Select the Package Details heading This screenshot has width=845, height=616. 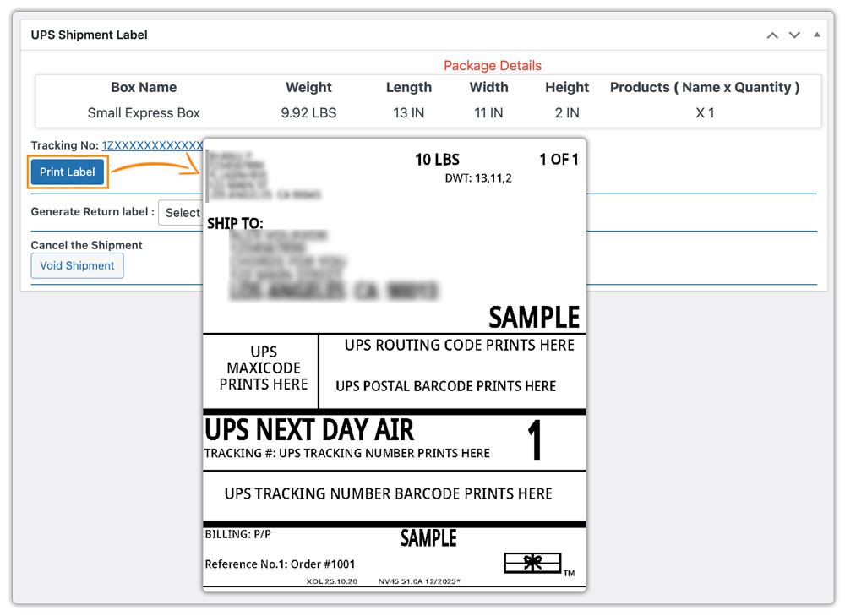pyautogui.click(x=493, y=65)
